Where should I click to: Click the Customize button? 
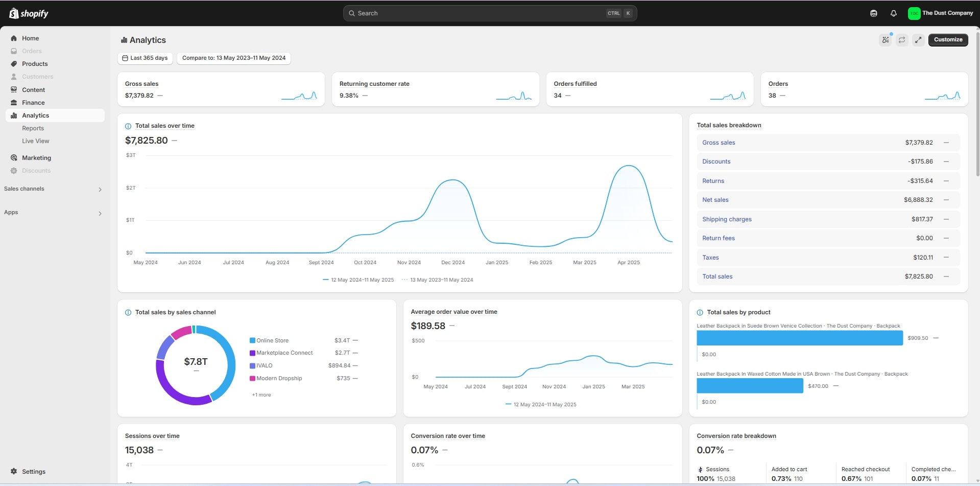tap(948, 40)
